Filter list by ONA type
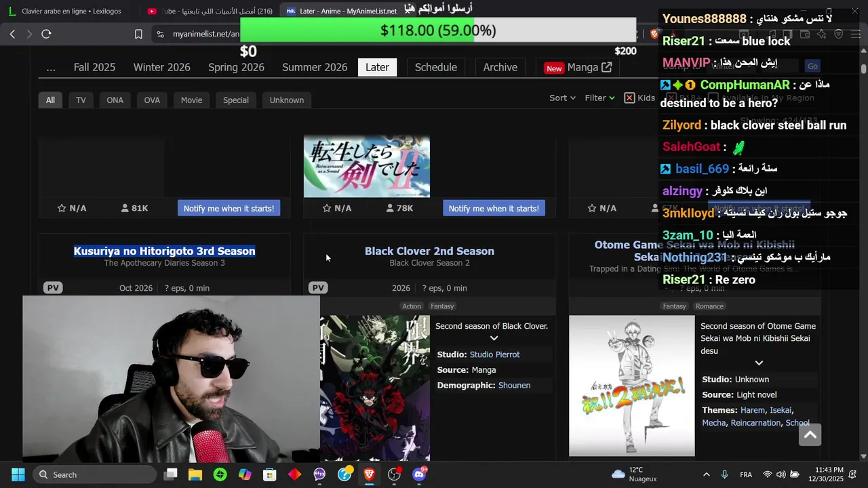The height and width of the screenshot is (488, 868). click(x=115, y=100)
